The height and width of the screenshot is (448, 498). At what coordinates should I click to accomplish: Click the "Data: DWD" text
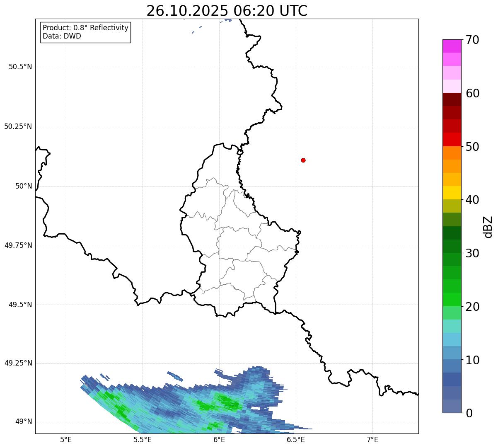(x=62, y=36)
